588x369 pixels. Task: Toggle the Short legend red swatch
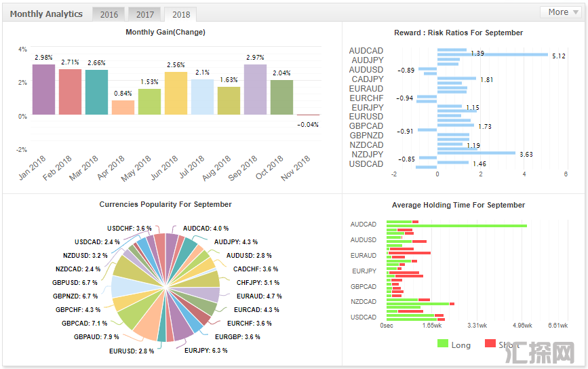pos(490,343)
